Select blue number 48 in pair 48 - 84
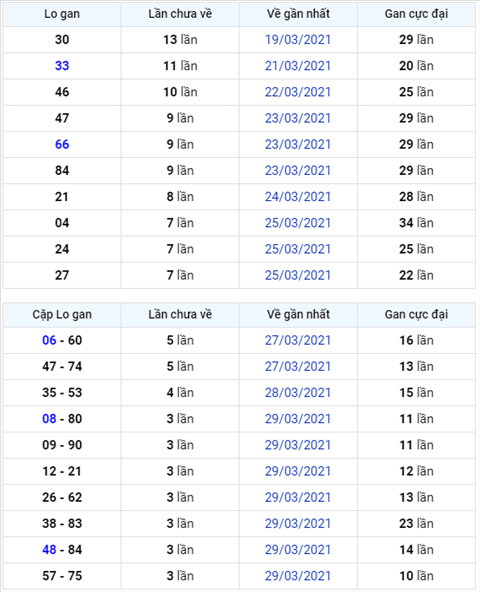This screenshot has width=480, height=592. tap(49, 550)
